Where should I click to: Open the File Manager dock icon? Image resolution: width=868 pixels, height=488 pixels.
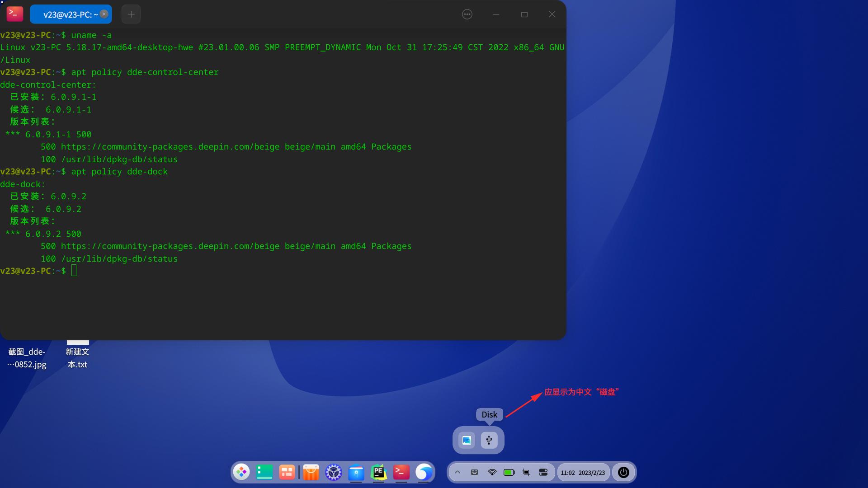(x=356, y=472)
